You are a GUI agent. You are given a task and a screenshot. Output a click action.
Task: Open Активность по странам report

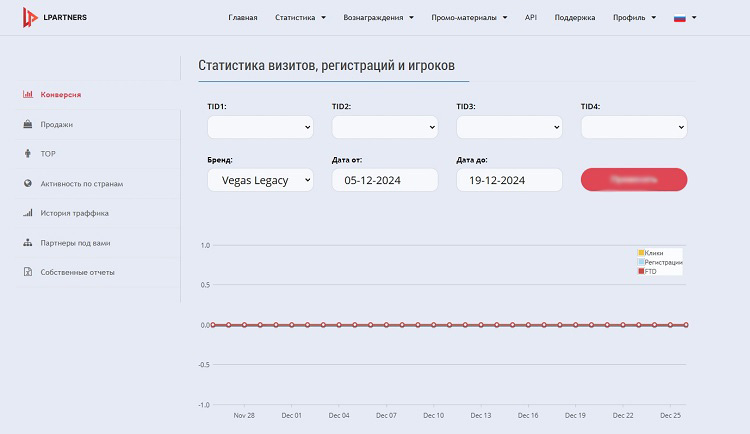(82, 184)
